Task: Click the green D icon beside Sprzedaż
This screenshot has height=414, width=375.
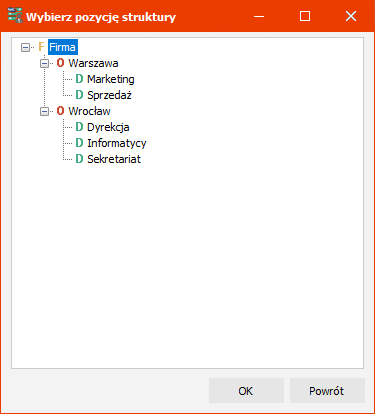Action: point(79,95)
